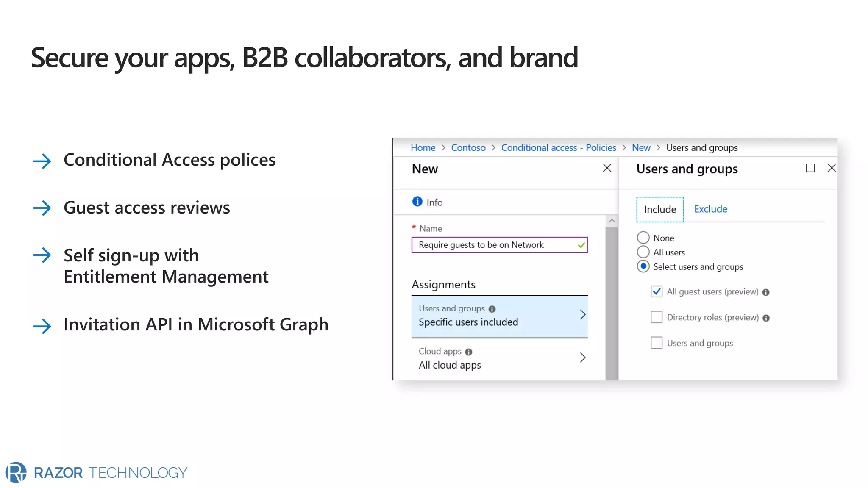Click the Razor Technology logo

[x=16, y=472]
